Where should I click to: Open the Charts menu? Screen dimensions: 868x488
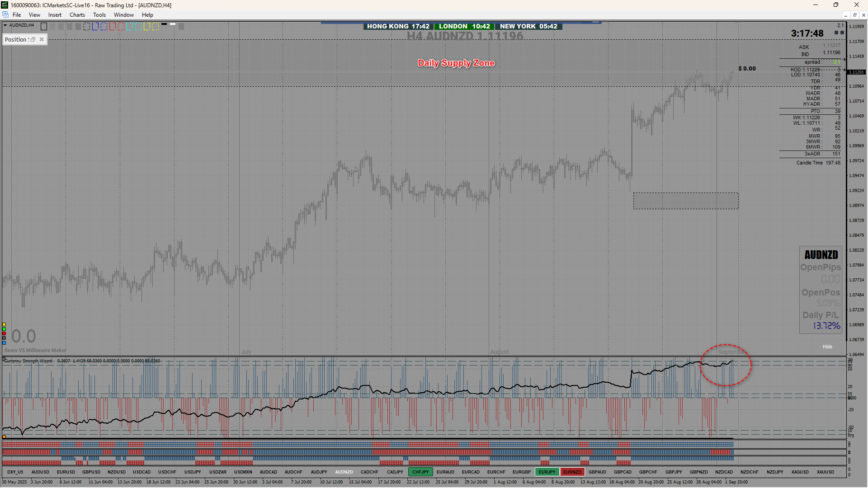pos(77,15)
